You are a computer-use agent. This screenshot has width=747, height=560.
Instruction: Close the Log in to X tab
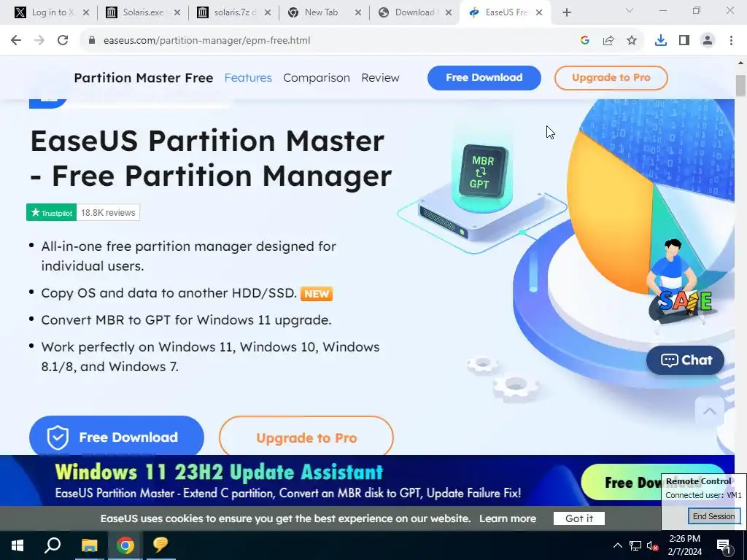pyautogui.click(x=86, y=12)
